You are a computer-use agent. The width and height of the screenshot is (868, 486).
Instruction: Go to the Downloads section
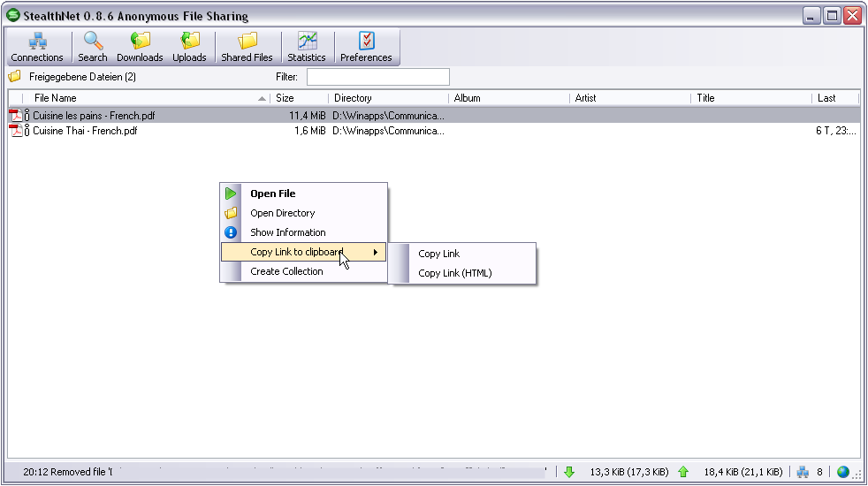[140, 48]
